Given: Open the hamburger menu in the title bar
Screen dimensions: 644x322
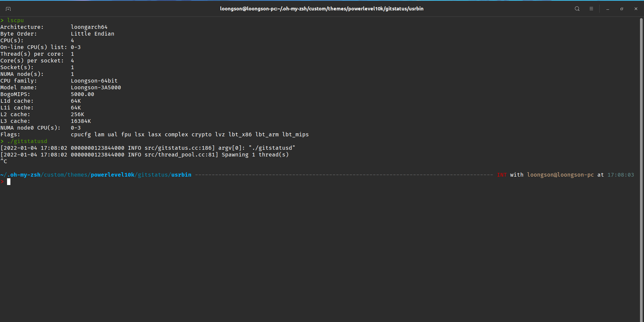Looking at the screenshot, I should tap(592, 9).
